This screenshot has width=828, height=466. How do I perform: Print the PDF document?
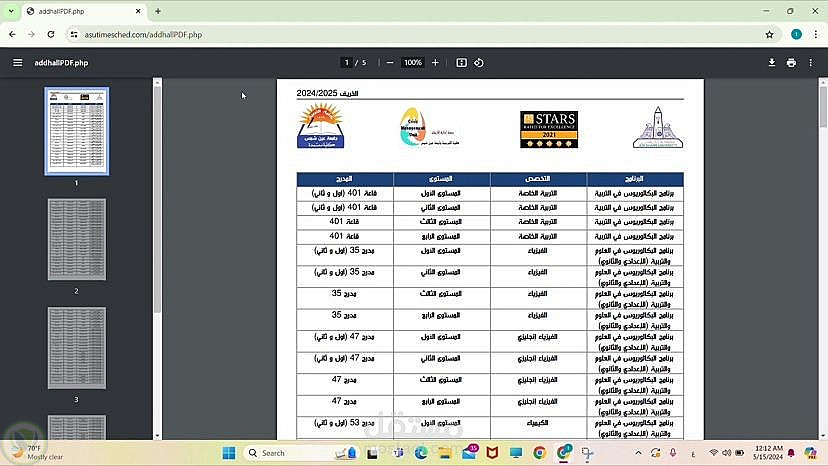(791, 63)
